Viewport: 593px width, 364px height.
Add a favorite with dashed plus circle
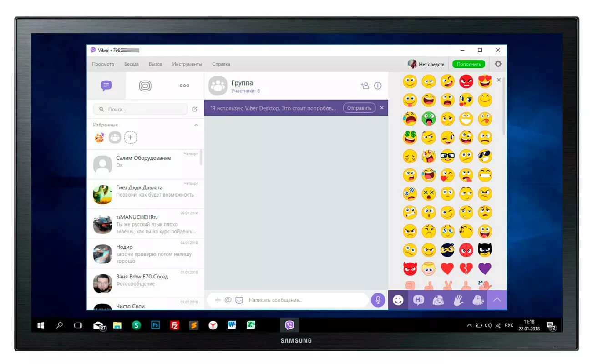[131, 137]
